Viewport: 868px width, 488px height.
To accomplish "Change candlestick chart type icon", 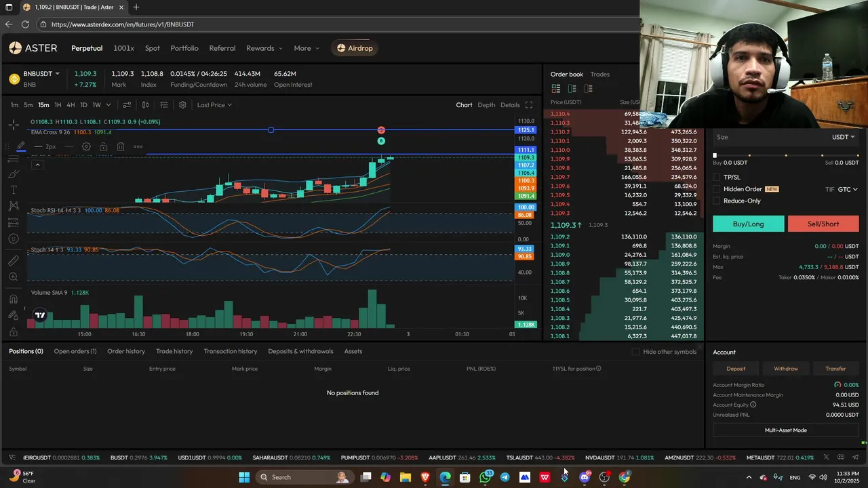I will coord(145,105).
